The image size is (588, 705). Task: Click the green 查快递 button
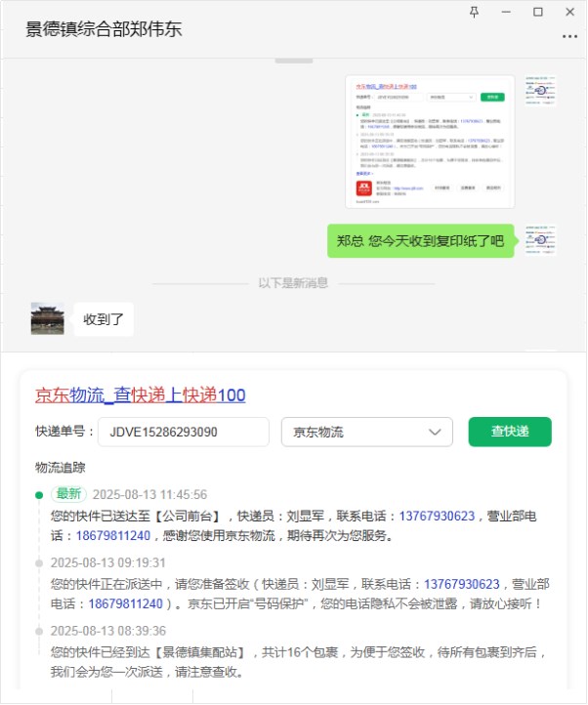(x=510, y=432)
